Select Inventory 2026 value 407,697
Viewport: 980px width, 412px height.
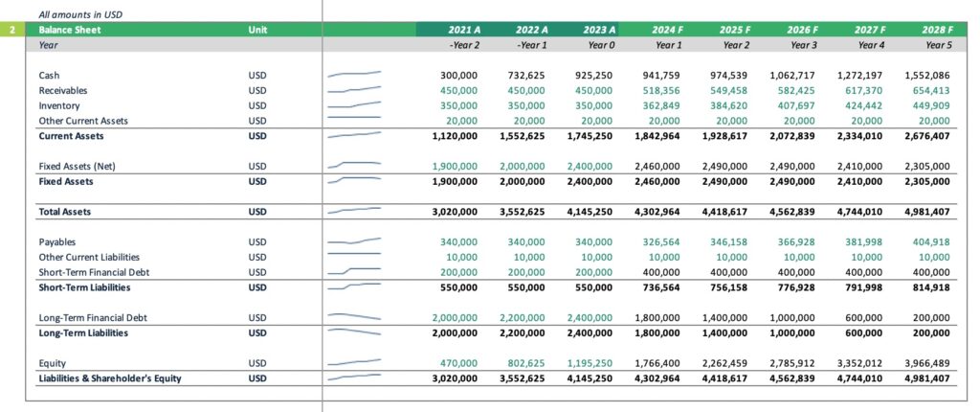(797, 105)
